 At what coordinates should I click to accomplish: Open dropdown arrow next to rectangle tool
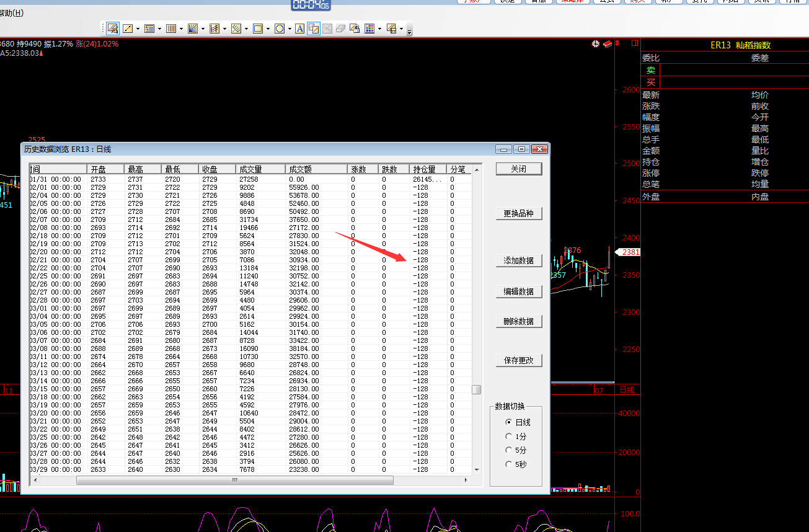click(268, 29)
